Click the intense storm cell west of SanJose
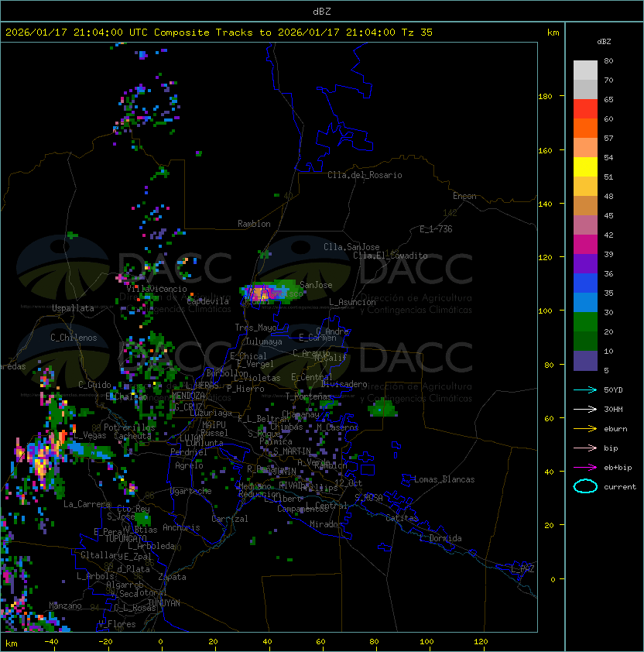Screen dimensions: 644x652 coord(256,293)
